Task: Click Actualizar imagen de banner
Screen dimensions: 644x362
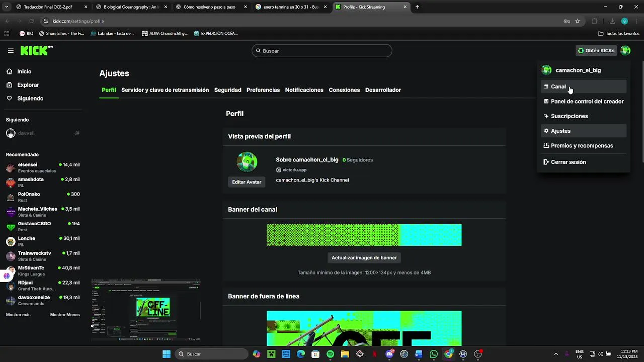Action: [x=364, y=258]
